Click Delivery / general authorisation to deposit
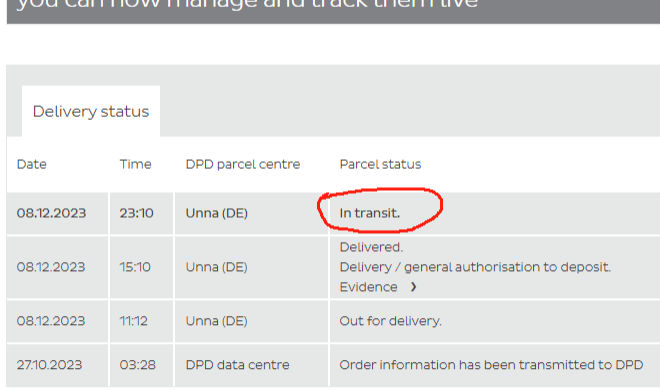660x390 pixels. pos(475,267)
